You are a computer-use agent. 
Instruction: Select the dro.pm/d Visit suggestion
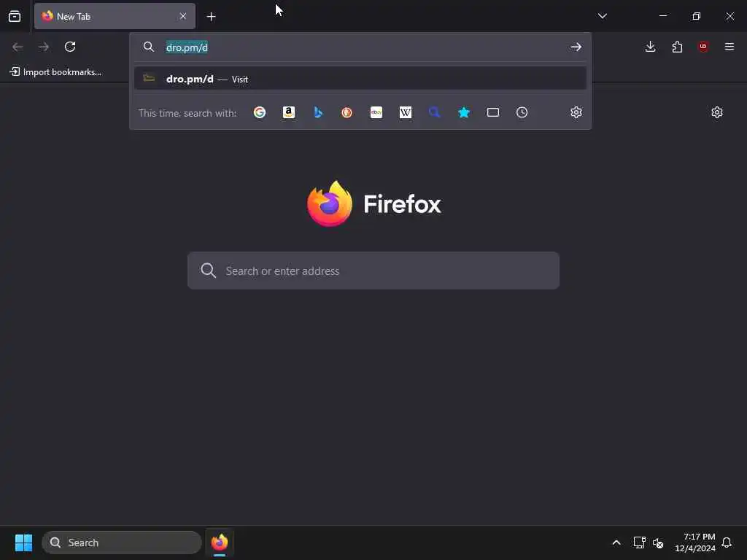[360, 79]
